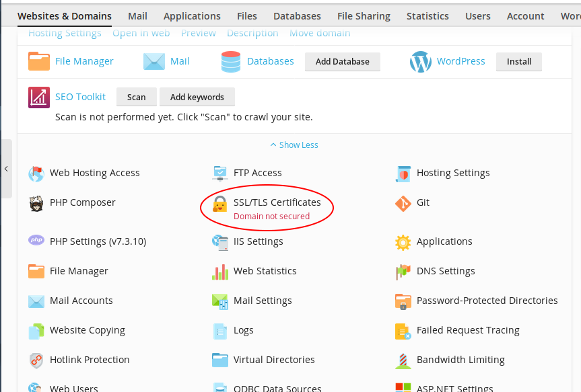
Task: Click the WordPress Install button
Action: (x=518, y=62)
